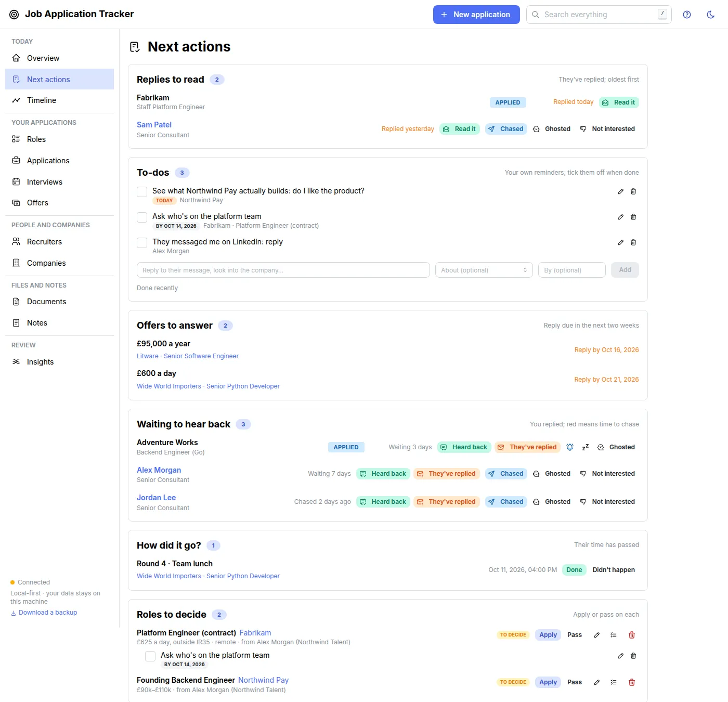Open the About (optional) dropdown
This screenshot has width=728, height=702.
(484, 270)
